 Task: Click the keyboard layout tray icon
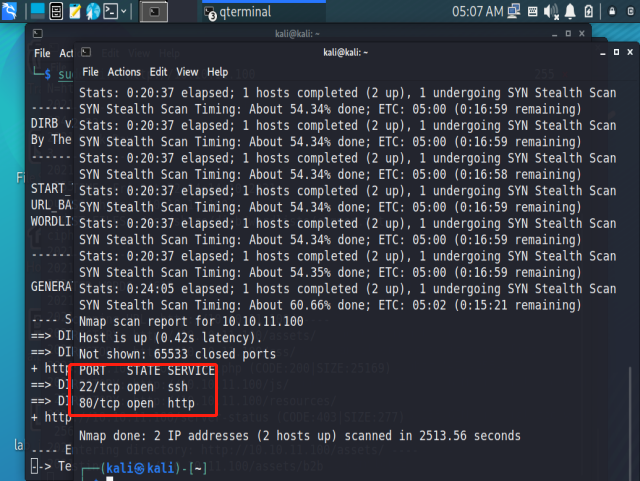pyautogui.click(x=532, y=12)
